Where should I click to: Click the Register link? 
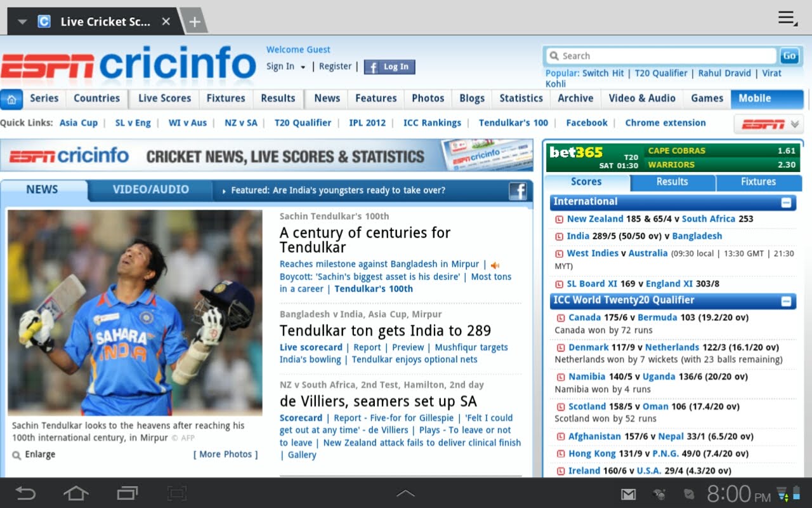335,66
